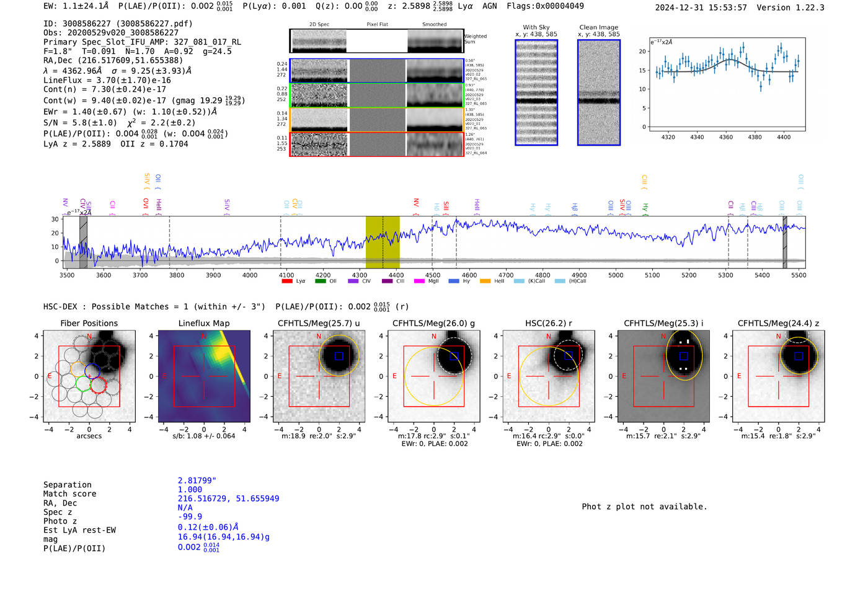Viewport: 868px width, 591px height.
Task: Click the blue Hγ legend swatch
Action: [454, 281]
